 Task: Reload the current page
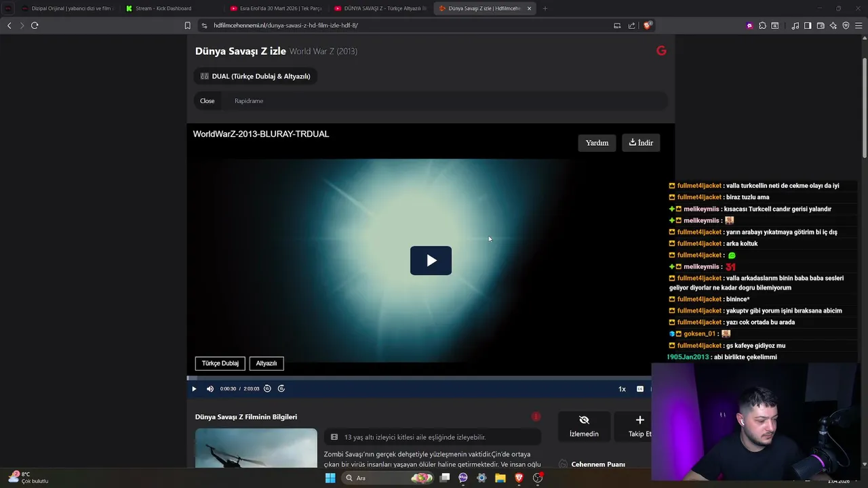tap(35, 25)
